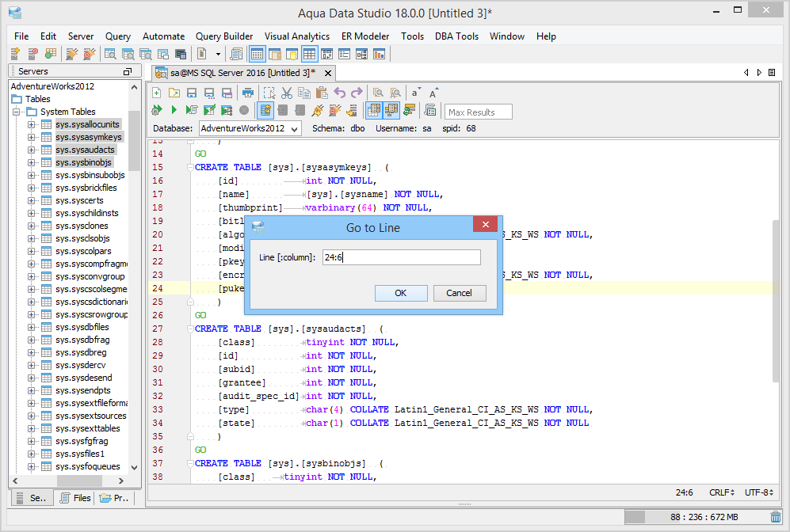Viewport: 790px width, 532px height.
Task: Cancel the Go to Line dialog
Action: tap(459, 293)
